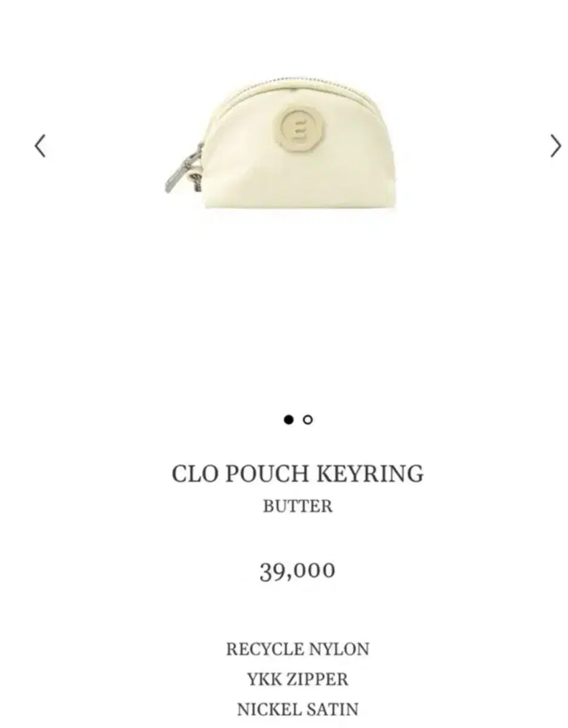Open the CLO POUCH KEYRING title

(298, 473)
